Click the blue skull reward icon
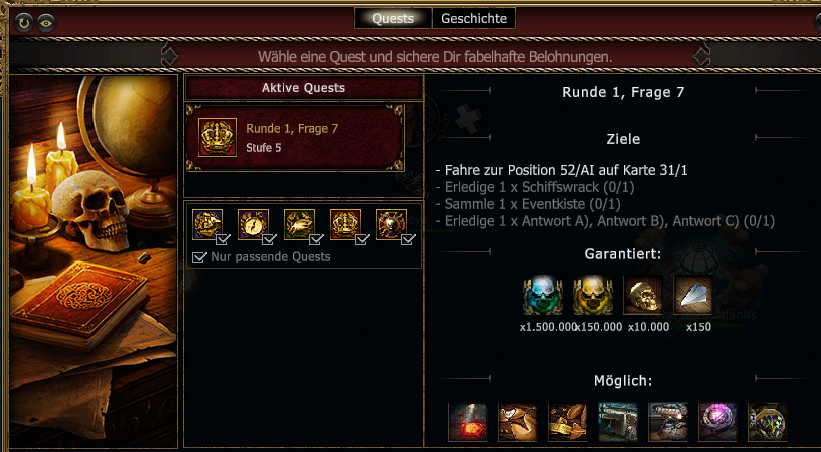The image size is (821, 452). click(543, 295)
